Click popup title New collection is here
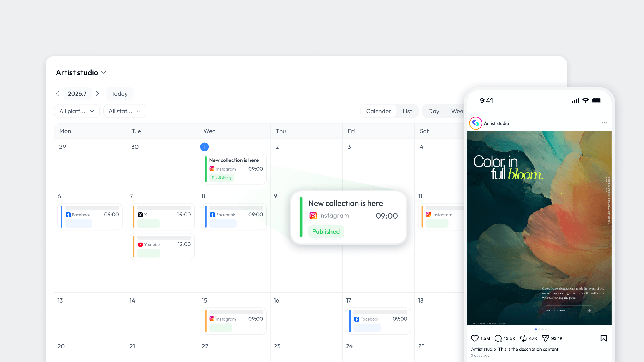Image resolution: width=644 pixels, height=362 pixels. click(345, 203)
